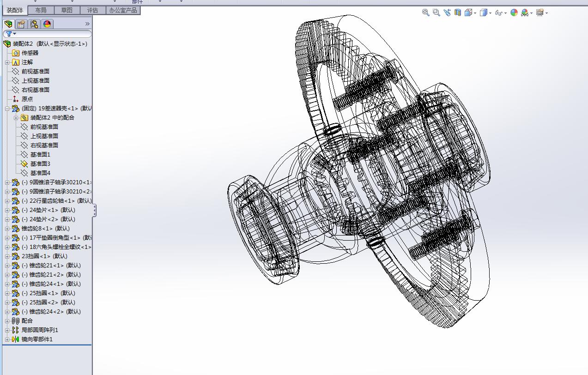This screenshot has height=375, width=588.
Task: Select 右视基准面 under 19差速器壳
Action: [x=44, y=145]
